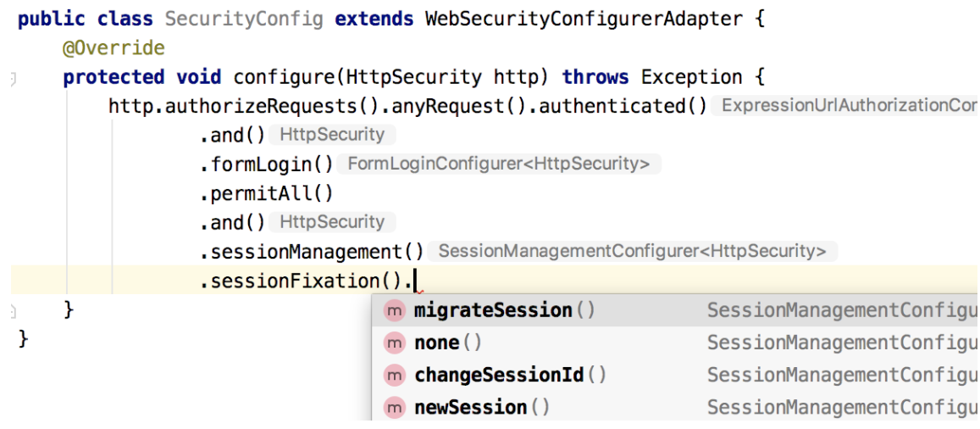The width and height of the screenshot is (980, 429).
Task: Click the @Override annotation
Action: pos(114,48)
